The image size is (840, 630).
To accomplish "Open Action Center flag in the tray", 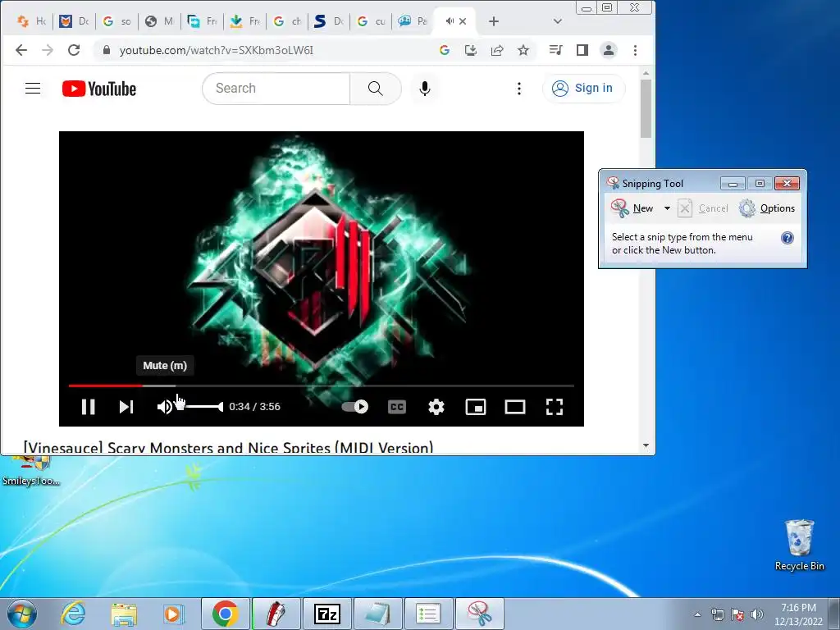I will pyautogui.click(x=737, y=614).
